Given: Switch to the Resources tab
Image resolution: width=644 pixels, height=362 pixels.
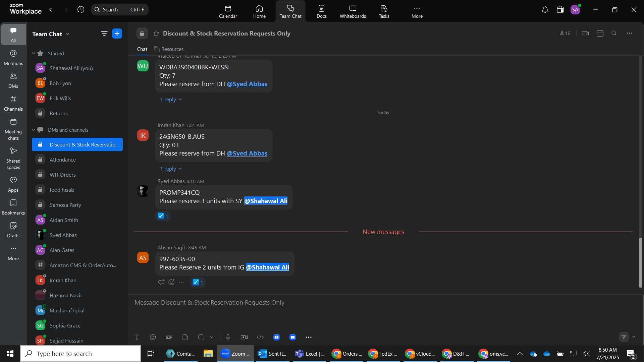Looking at the screenshot, I should click(x=169, y=49).
